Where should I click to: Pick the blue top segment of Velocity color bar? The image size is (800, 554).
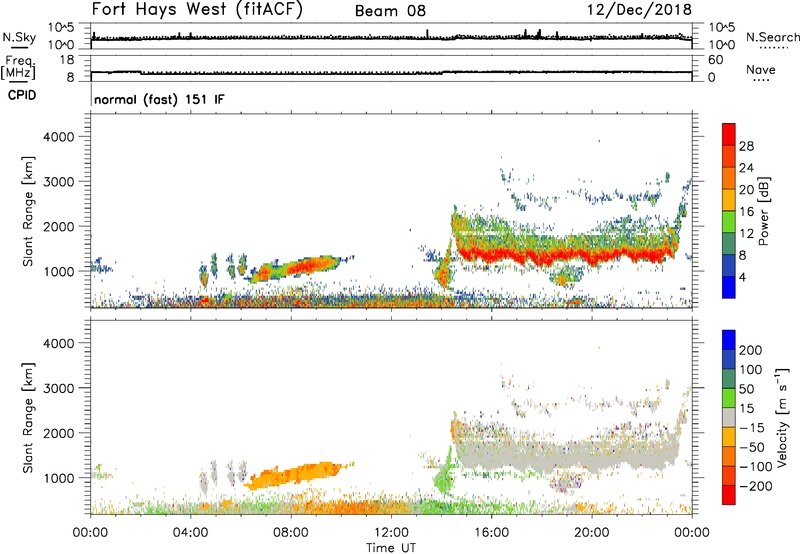click(729, 340)
